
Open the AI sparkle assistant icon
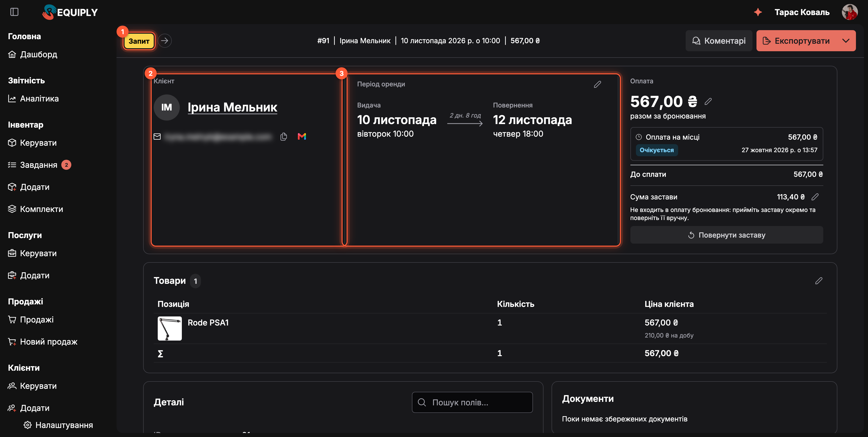(758, 12)
